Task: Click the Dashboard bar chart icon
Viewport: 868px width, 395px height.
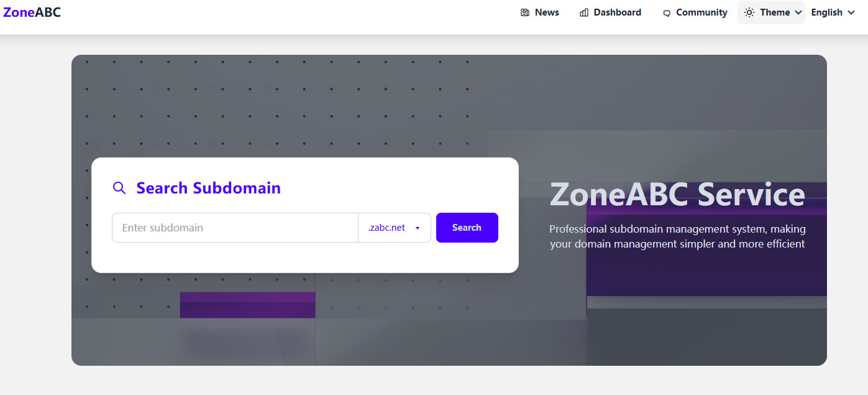Action: click(x=584, y=12)
